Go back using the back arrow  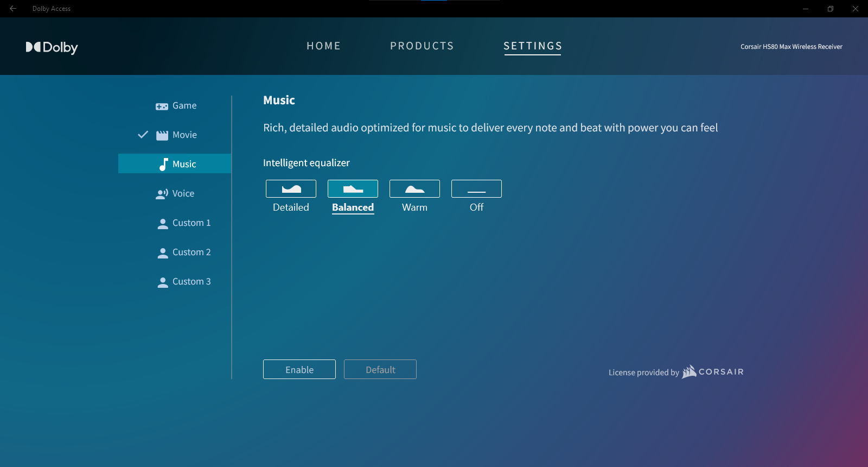13,9
